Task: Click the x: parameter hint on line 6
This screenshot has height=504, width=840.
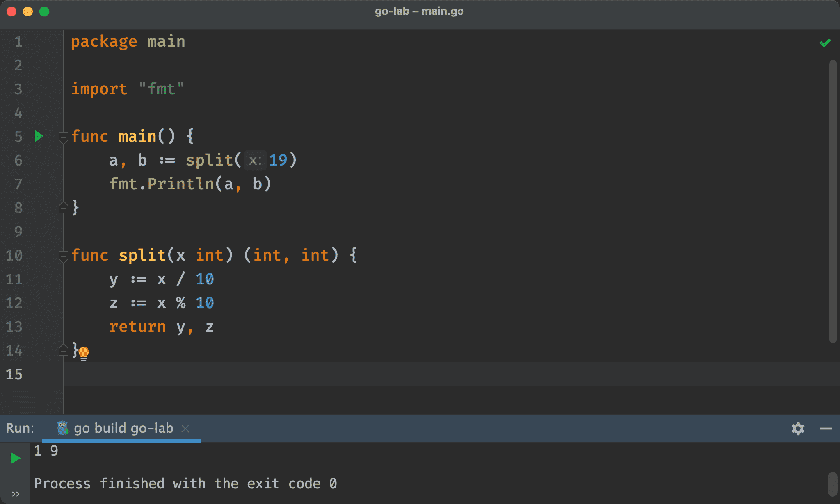Action: click(255, 160)
